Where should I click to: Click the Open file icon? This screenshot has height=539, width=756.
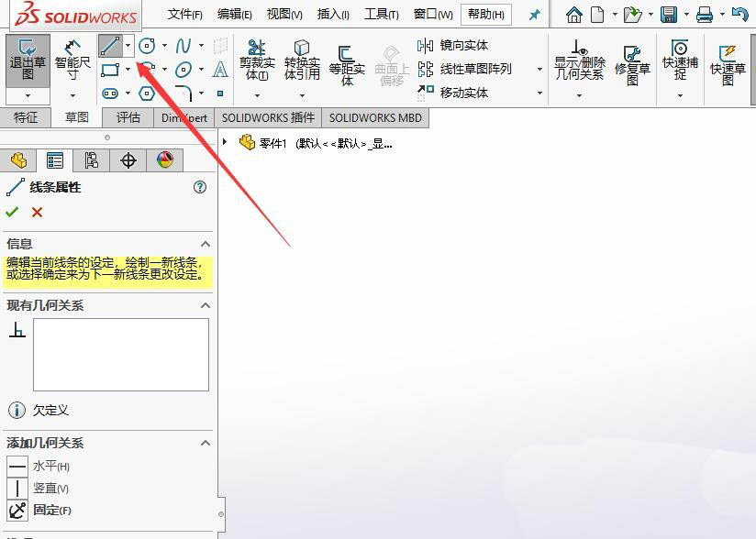(632, 15)
